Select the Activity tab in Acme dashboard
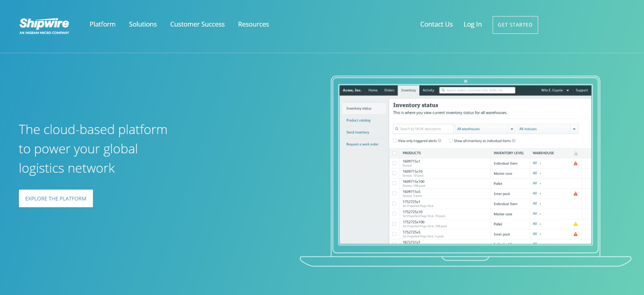 coord(428,90)
